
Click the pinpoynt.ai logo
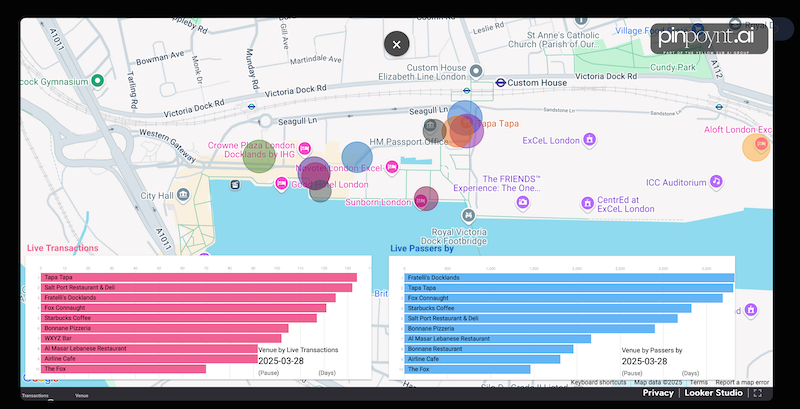[709, 39]
